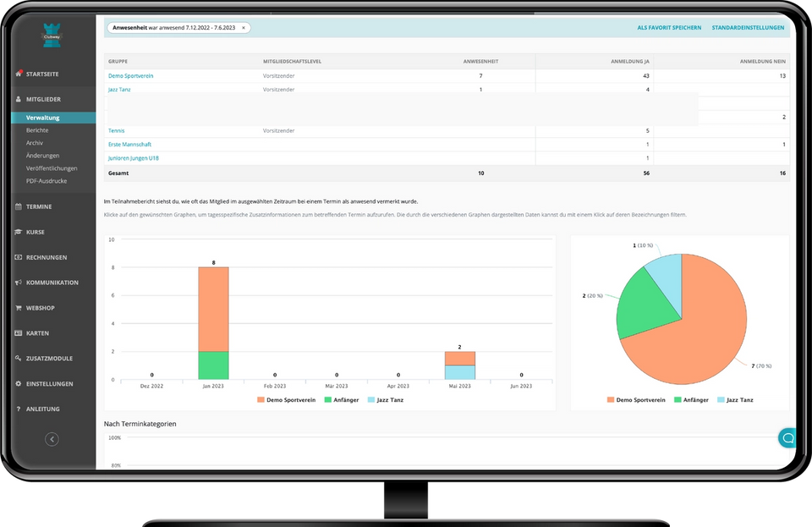812x527 pixels.
Task: Click Als Favorit speichern
Action: coord(669,28)
